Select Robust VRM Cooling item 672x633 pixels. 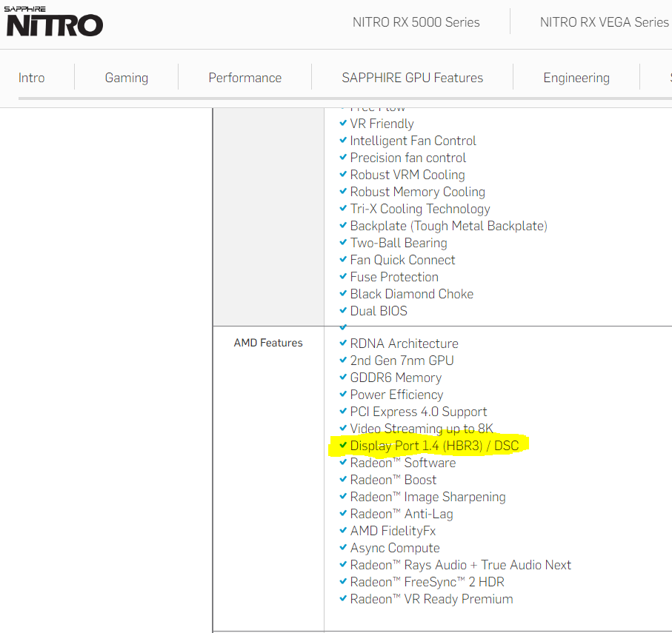407,175
